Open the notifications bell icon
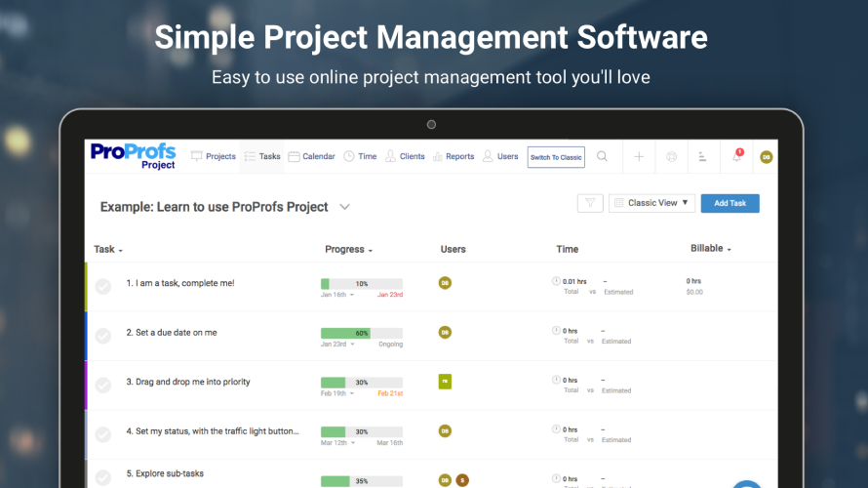The image size is (868, 488). point(736,156)
